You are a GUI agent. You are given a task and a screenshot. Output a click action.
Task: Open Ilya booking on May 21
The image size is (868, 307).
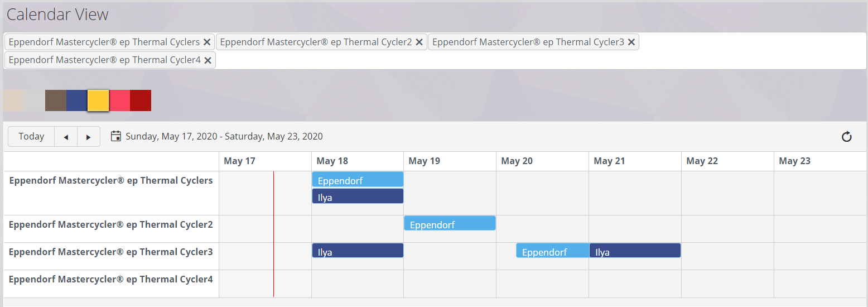(635, 251)
